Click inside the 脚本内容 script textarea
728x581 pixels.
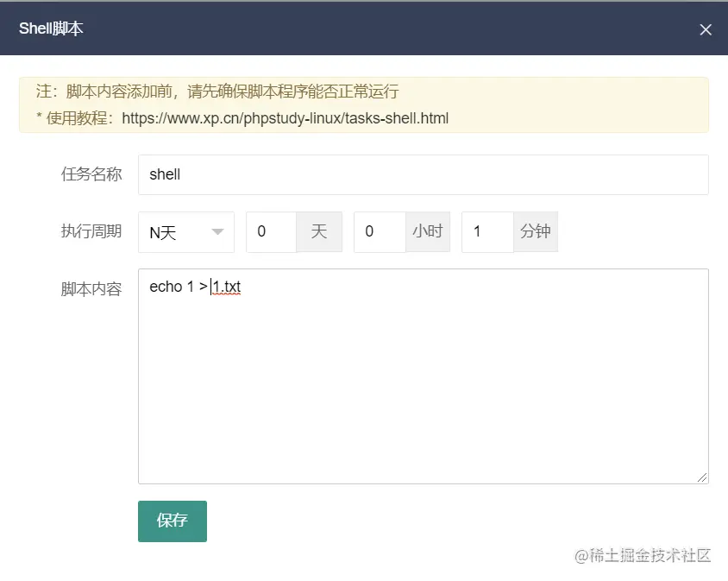423,376
